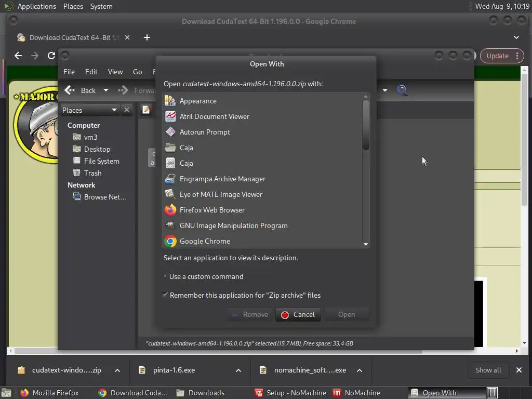Open Caja File menu
Screen dimensions: 532x399
(69, 72)
